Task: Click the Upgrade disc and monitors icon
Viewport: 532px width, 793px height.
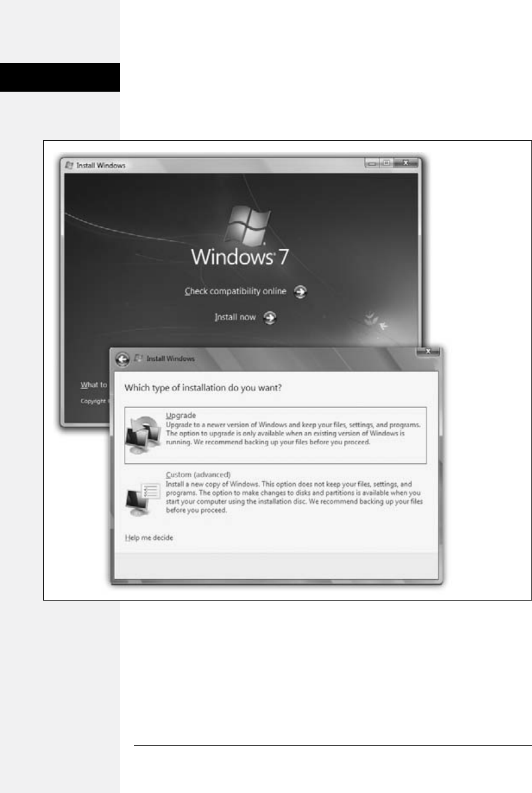Action: click(x=143, y=434)
